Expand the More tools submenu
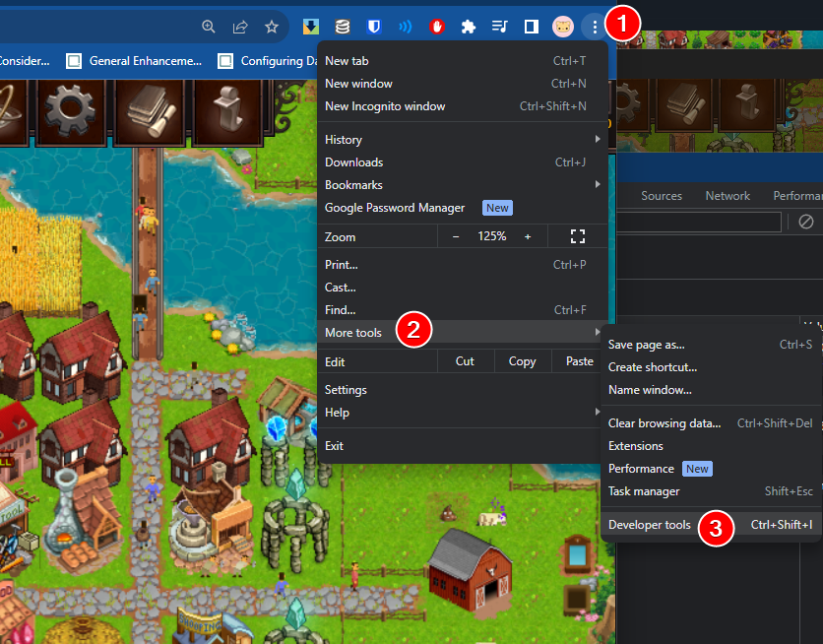Screen dimensions: 823x644 354,333
